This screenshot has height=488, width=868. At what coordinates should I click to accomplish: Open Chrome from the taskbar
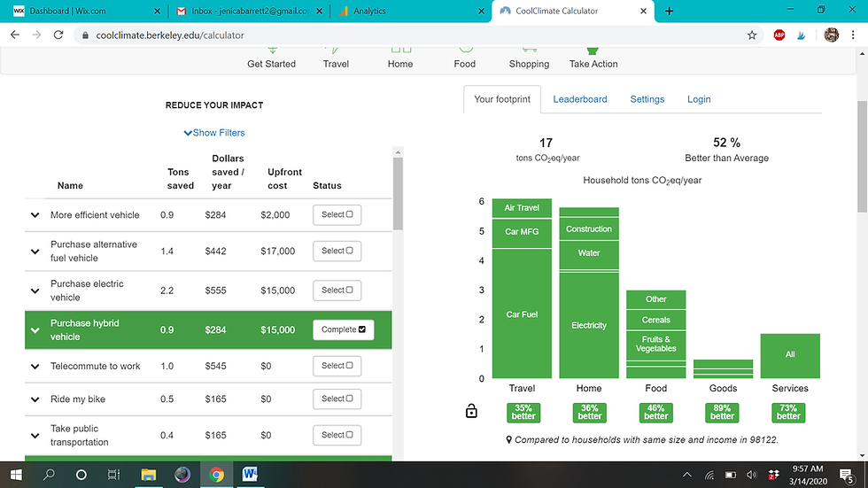[x=216, y=475]
